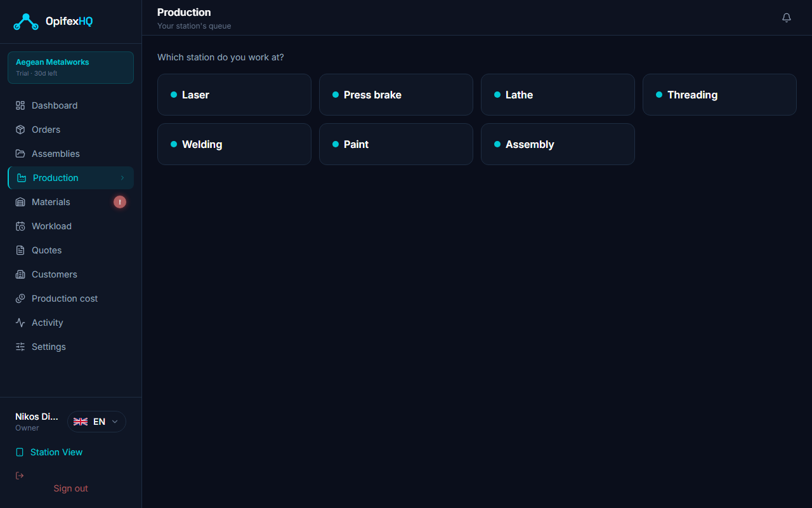Open the Assemblies section
This screenshot has width=812, height=508.
(70, 154)
